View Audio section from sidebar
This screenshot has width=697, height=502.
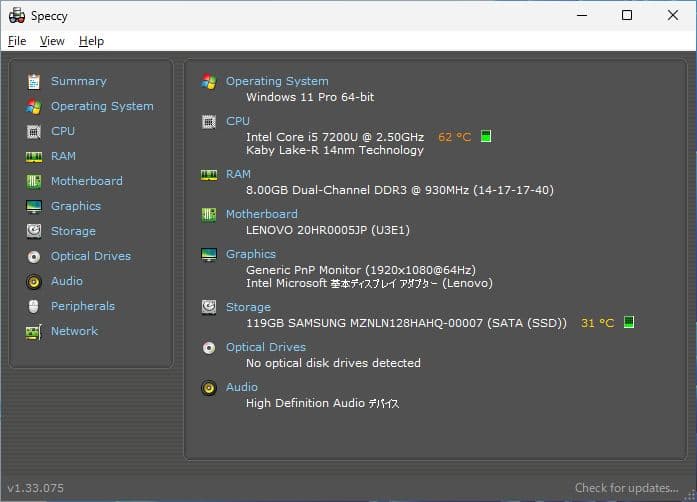(67, 281)
